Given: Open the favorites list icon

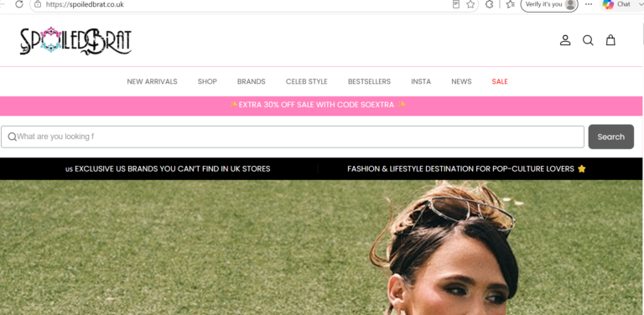Looking at the screenshot, I should pyautogui.click(x=510, y=4).
